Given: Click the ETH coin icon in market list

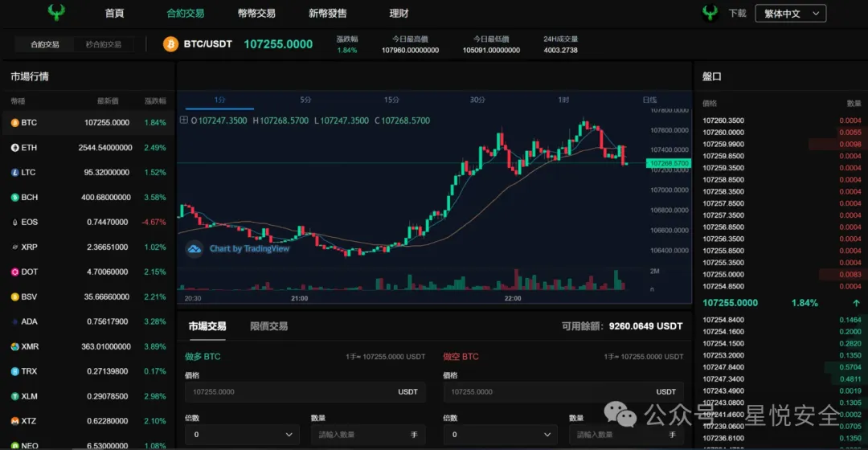Looking at the screenshot, I should click(x=15, y=148).
